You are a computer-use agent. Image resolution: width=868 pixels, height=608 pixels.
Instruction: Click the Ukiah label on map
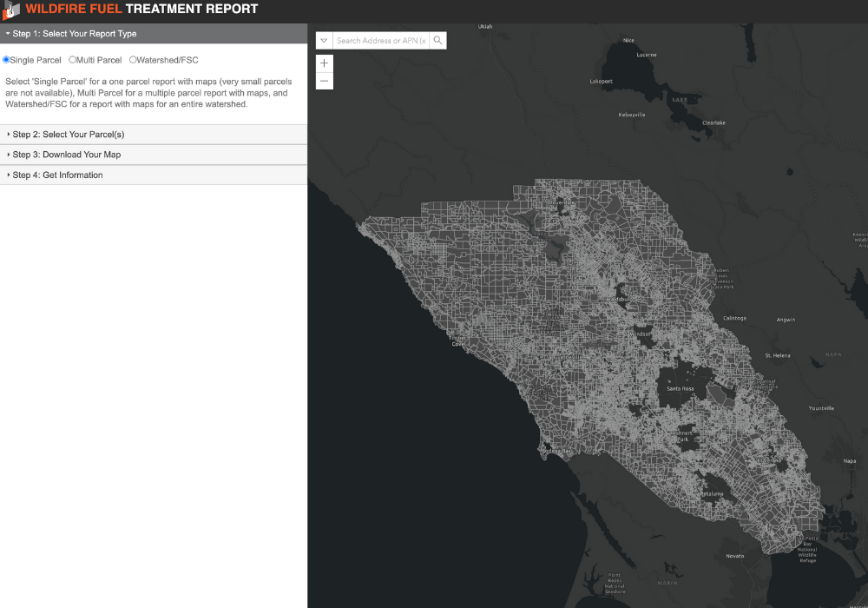point(485,27)
